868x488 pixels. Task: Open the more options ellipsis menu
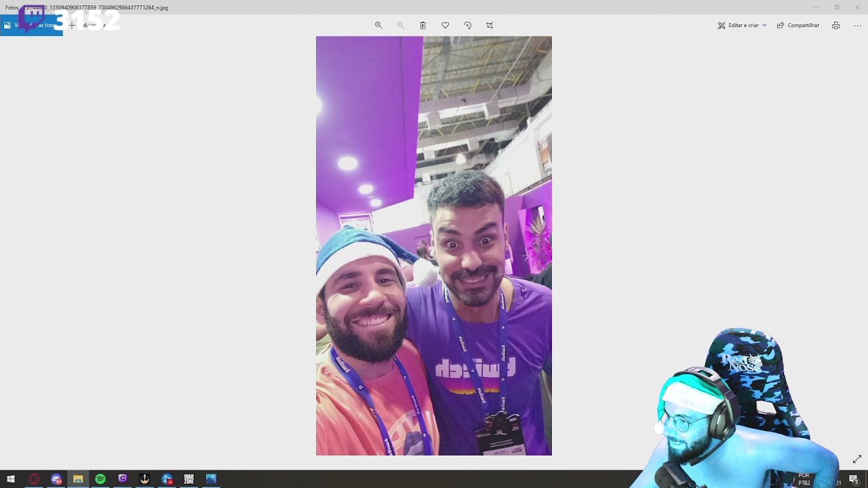(x=857, y=25)
